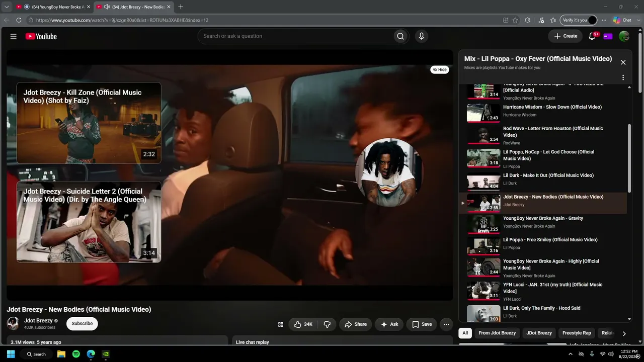Viewport: 644px width, 362px height.
Task: Select the From Jdot Breezy chip
Action: pyautogui.click(x=497, y=333)
